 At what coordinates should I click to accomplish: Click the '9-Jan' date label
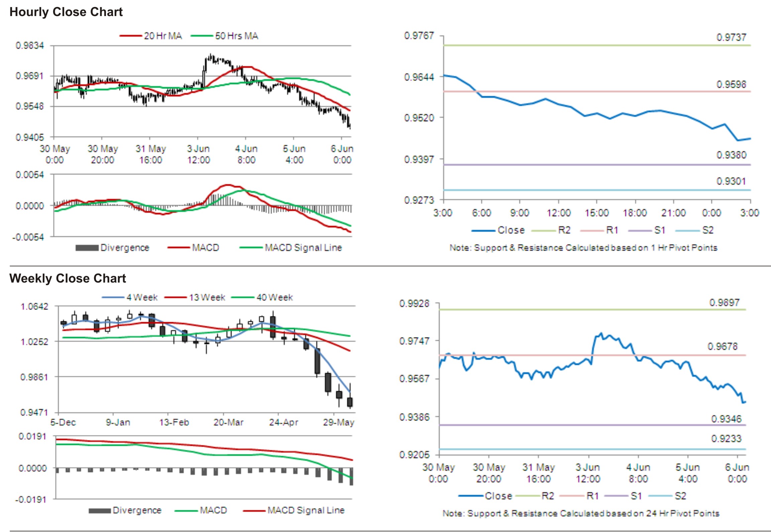click(118, 422)
